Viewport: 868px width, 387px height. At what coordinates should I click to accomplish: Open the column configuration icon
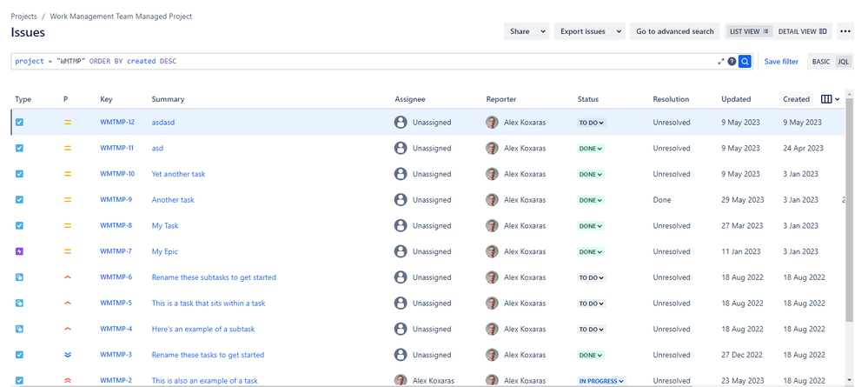point(830,99)
